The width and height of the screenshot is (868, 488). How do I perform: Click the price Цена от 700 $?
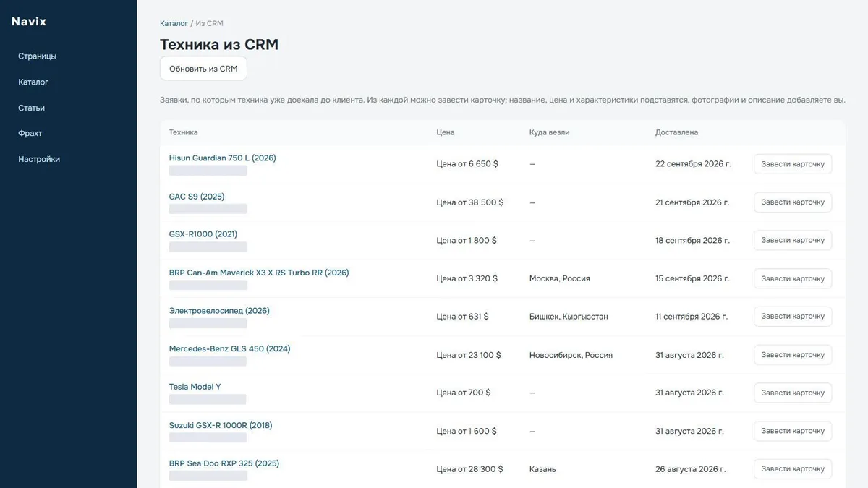[464, 393]
